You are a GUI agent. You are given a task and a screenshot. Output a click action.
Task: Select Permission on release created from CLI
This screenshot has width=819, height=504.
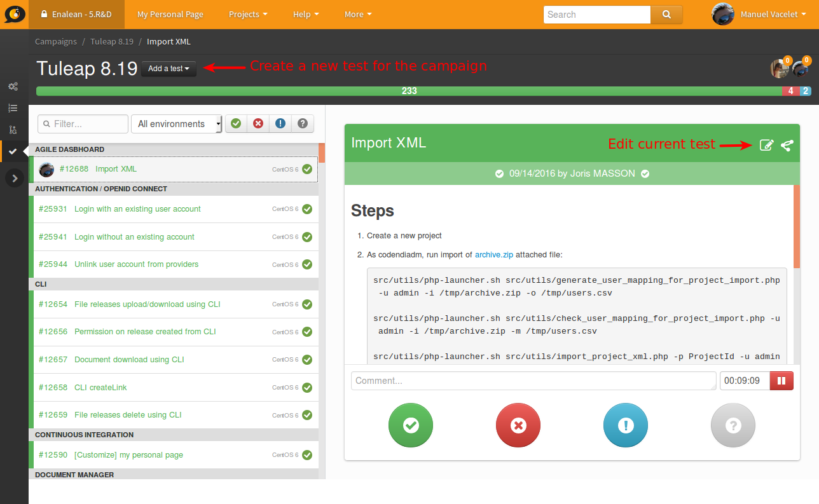point(174,332)
